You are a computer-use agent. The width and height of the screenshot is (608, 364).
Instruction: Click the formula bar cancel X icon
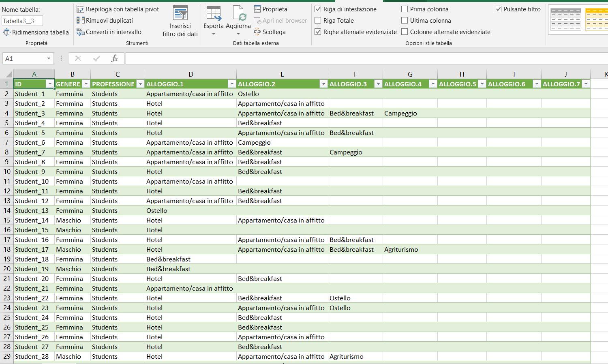[x=78, y=58]
